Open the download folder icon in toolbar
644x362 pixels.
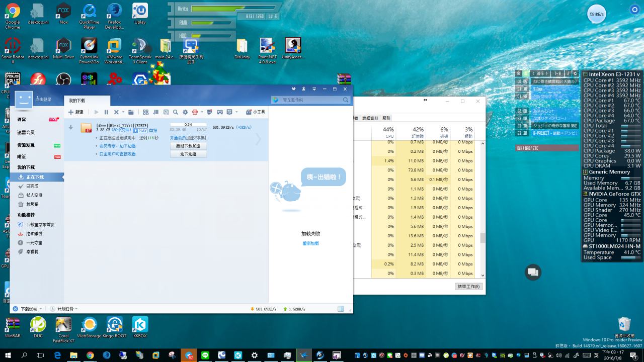tap(131, 112)
